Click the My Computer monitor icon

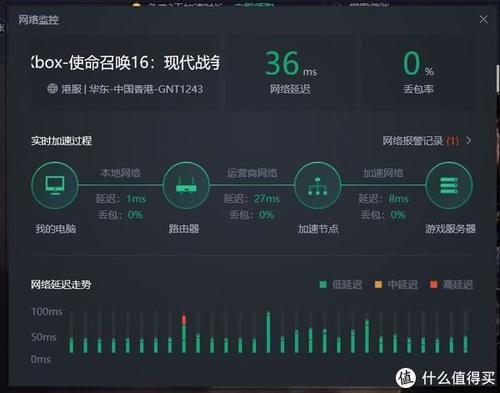(x=55, y=185)
